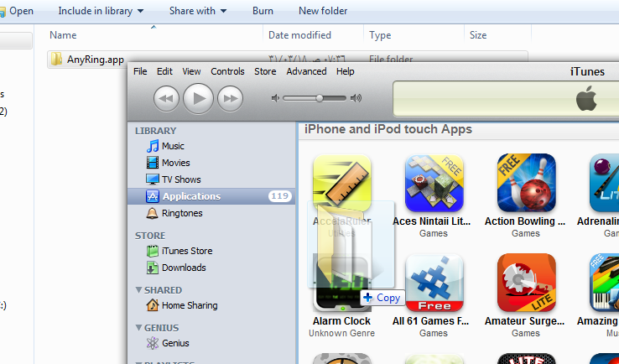Screen dimensions: 619x364
Task: Open Ringtones in iTunes sidebar
Action: coord(174,213)
